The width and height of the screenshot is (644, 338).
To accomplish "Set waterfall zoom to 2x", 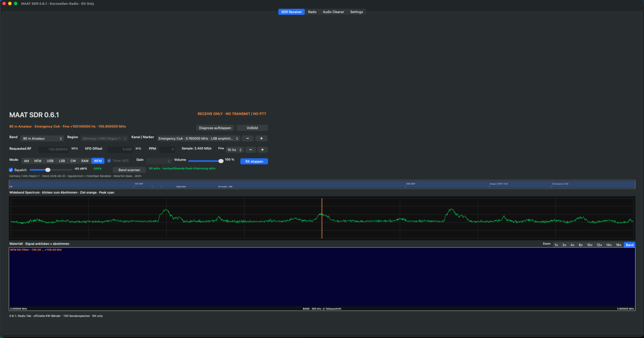I will (564, 245).
